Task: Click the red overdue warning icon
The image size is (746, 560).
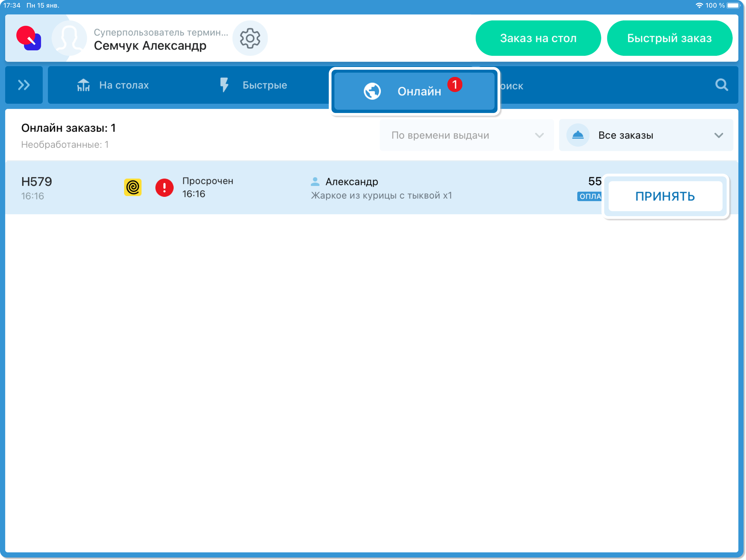Action: [164, 188]
